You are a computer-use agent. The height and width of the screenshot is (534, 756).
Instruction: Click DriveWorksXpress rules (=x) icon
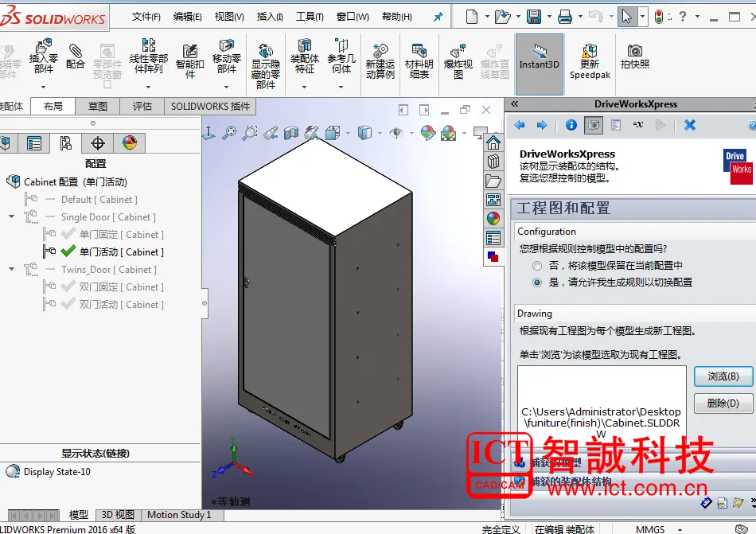(638, 125)
